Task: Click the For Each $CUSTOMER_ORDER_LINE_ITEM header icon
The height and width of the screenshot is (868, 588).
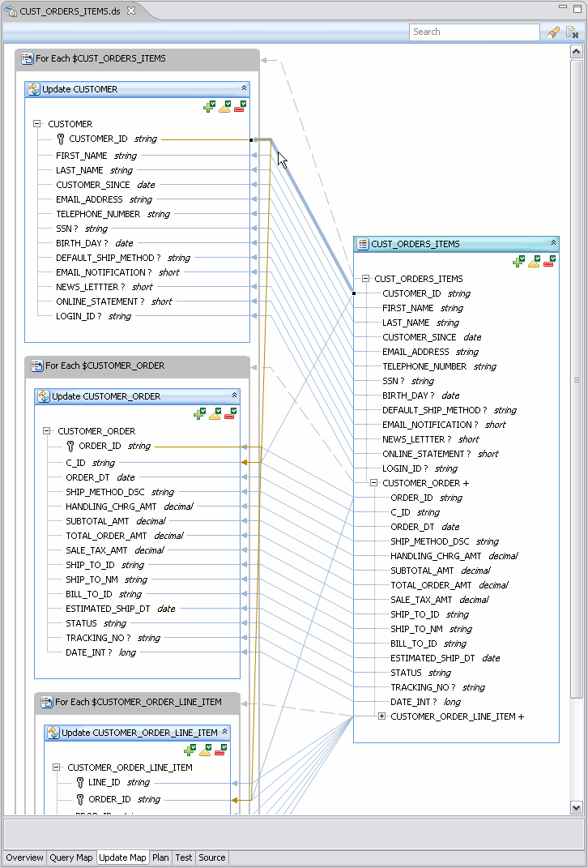Action: click(47, 701)
